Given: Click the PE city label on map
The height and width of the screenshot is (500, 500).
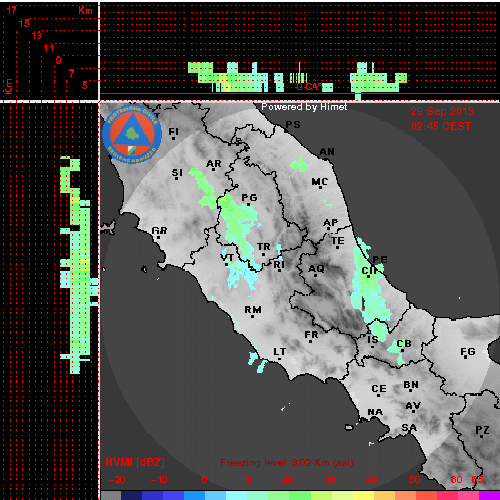Looking at the screenshot, I should (380, 260).
